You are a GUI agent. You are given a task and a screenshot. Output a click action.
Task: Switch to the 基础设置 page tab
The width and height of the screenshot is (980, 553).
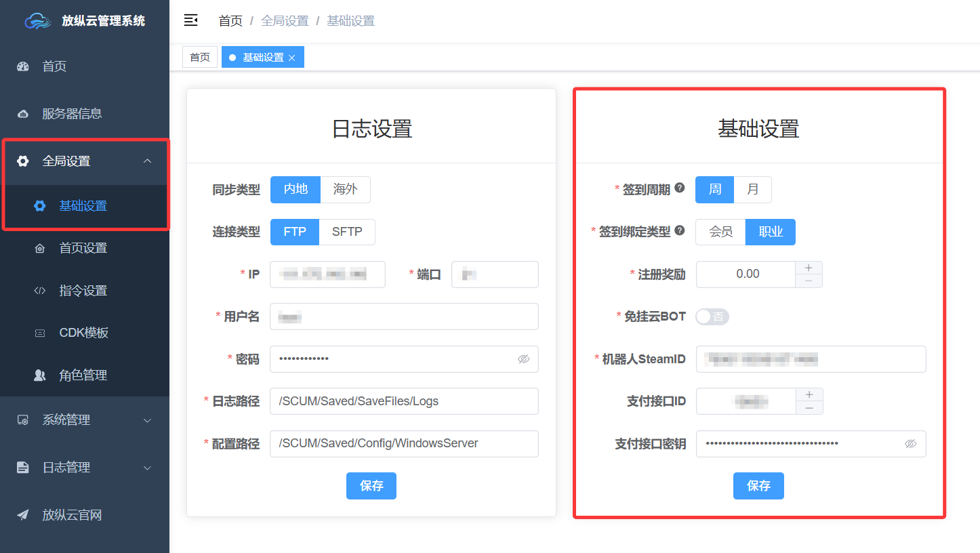tap(263, 58)
